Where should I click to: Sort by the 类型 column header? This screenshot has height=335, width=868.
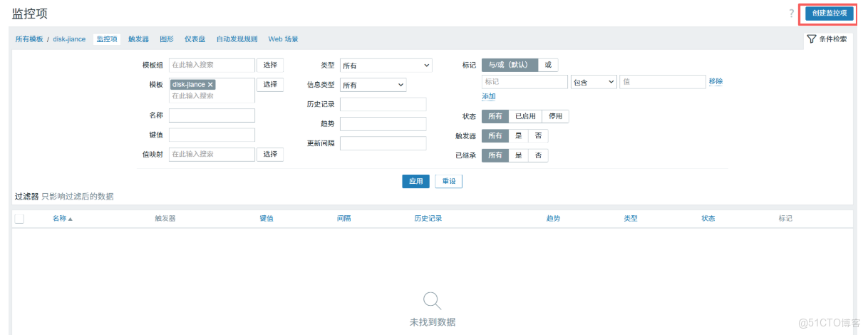tap(631, 218)
